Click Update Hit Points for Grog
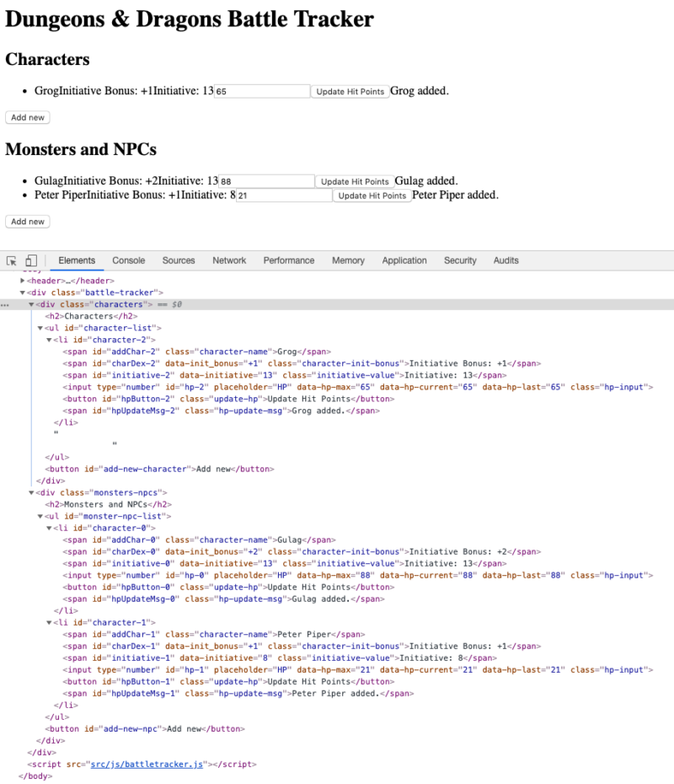 point(350,91)
